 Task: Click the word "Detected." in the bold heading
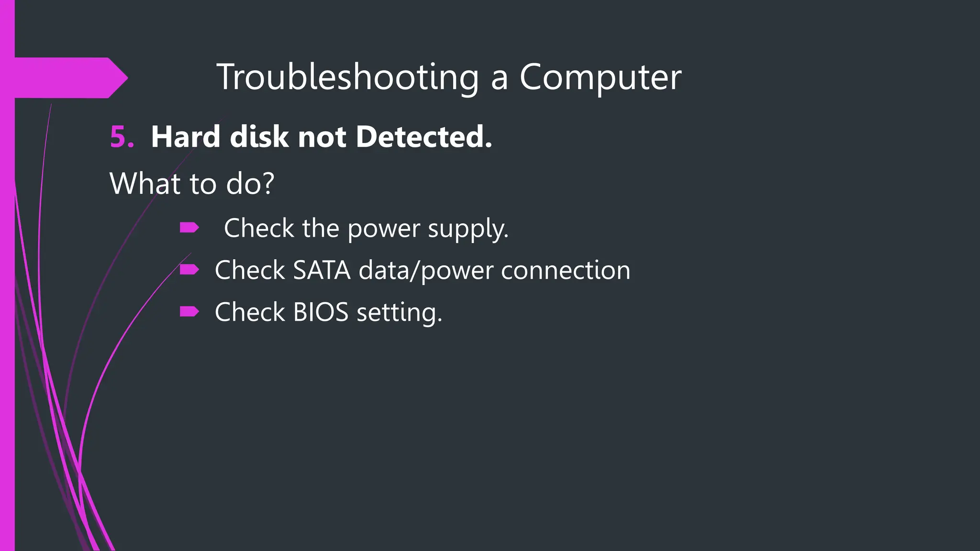424,137
